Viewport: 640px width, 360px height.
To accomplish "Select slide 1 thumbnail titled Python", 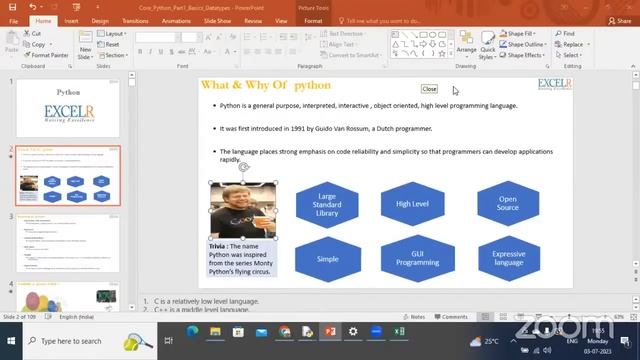I will pyautogui.click(x=68, y=108).
